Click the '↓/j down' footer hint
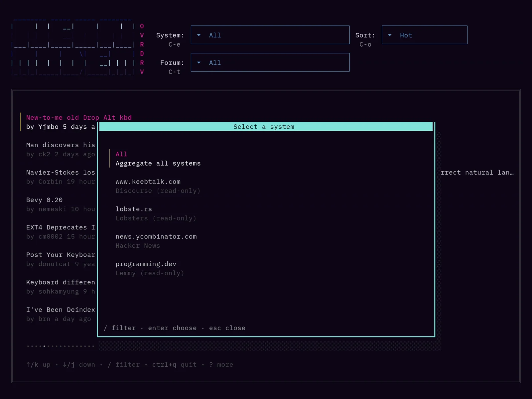532x399 pixels. (79, 364)
